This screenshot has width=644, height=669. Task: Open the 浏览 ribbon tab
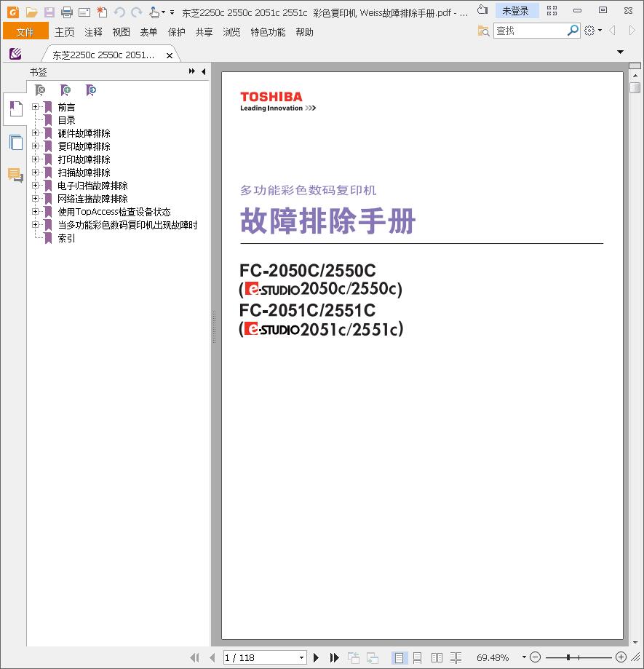coord(231,32)
